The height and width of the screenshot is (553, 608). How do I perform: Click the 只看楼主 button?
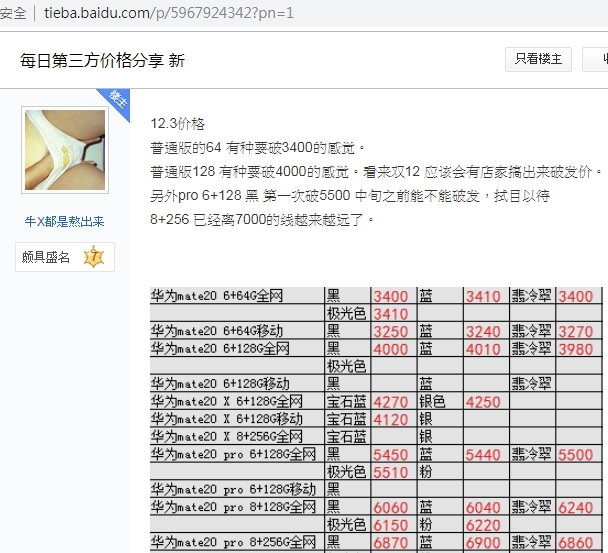538,59
